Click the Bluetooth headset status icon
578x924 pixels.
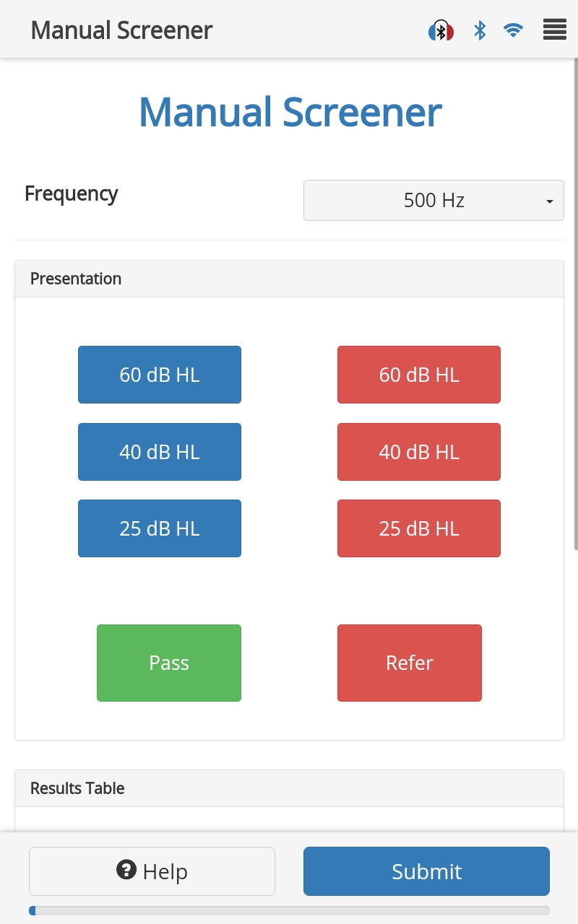click(441, 30)
